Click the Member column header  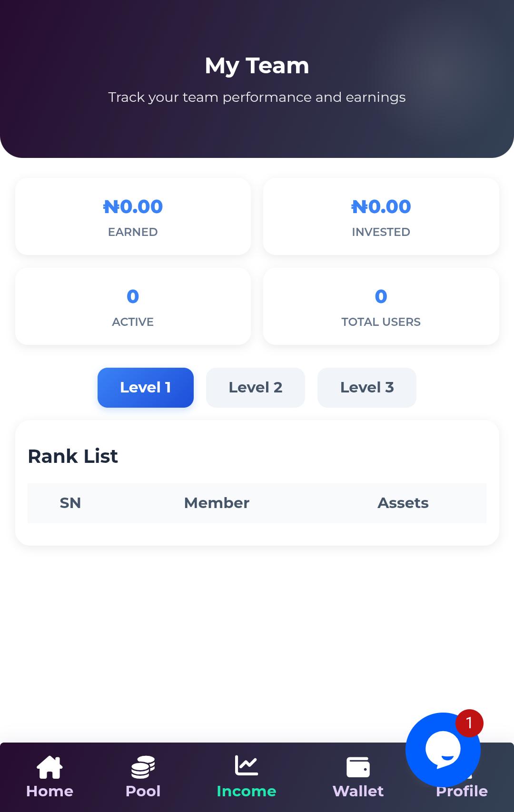(x=217, y=503)
